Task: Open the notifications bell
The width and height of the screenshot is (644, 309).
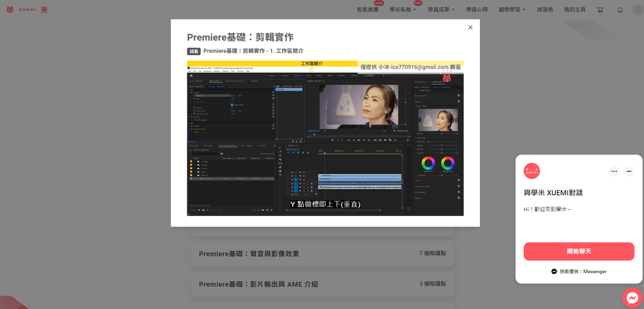Action: (620, 10)
